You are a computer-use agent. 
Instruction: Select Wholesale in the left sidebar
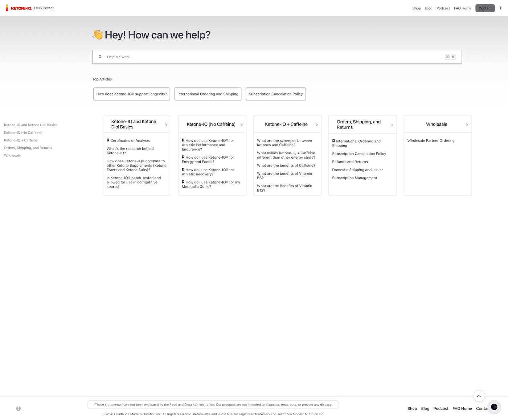[12, 155]
